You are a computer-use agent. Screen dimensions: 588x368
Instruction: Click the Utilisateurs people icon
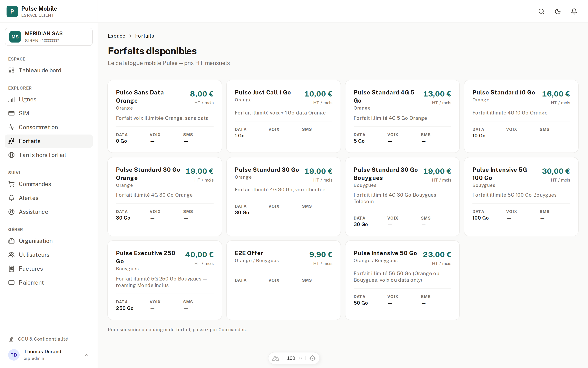(x=11, y=255)
